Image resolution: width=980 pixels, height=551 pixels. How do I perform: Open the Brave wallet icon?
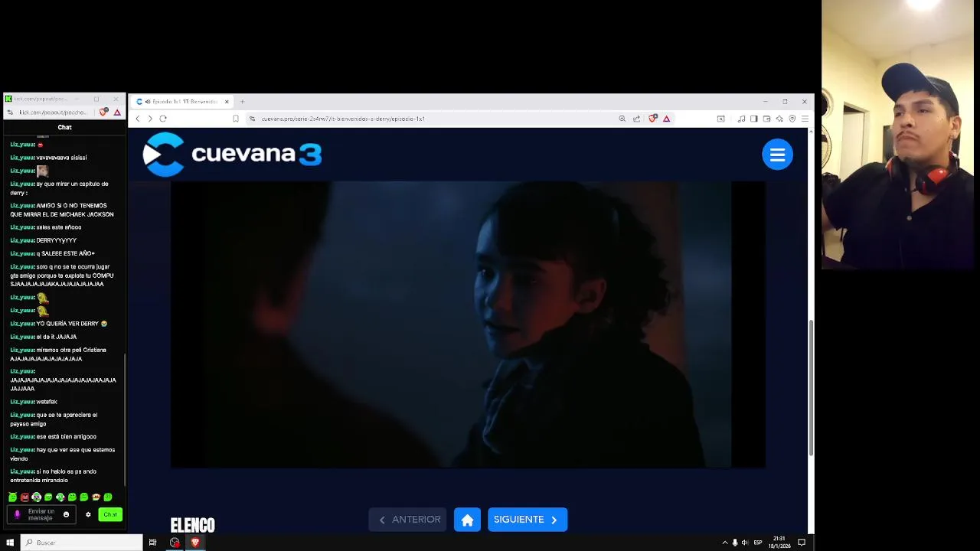[766, 119]
